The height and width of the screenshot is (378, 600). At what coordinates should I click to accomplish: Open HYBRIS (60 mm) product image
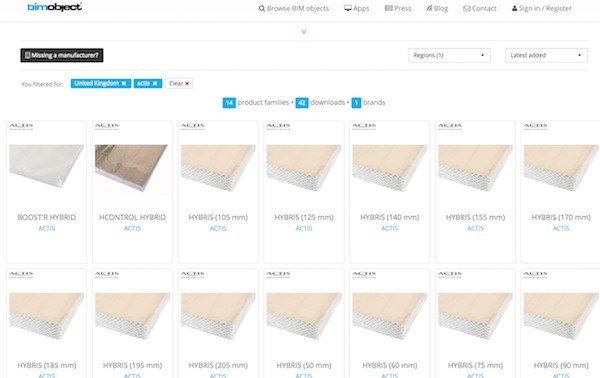[390, 316]
